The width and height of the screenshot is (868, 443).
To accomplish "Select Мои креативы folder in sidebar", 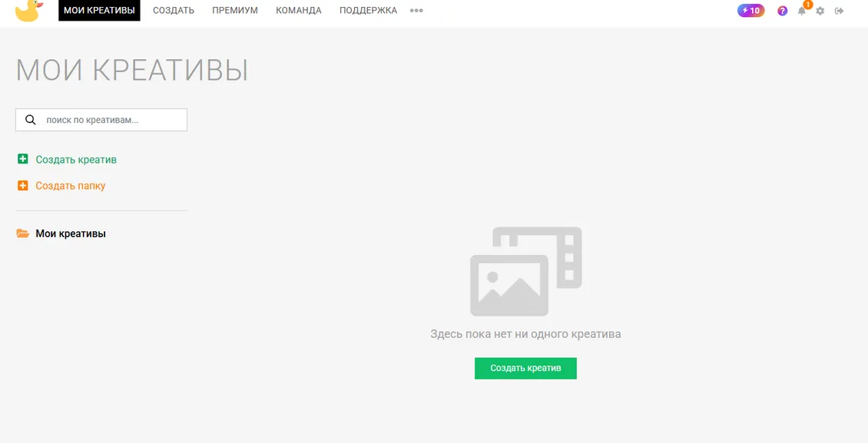I will [x=71, y=233].
